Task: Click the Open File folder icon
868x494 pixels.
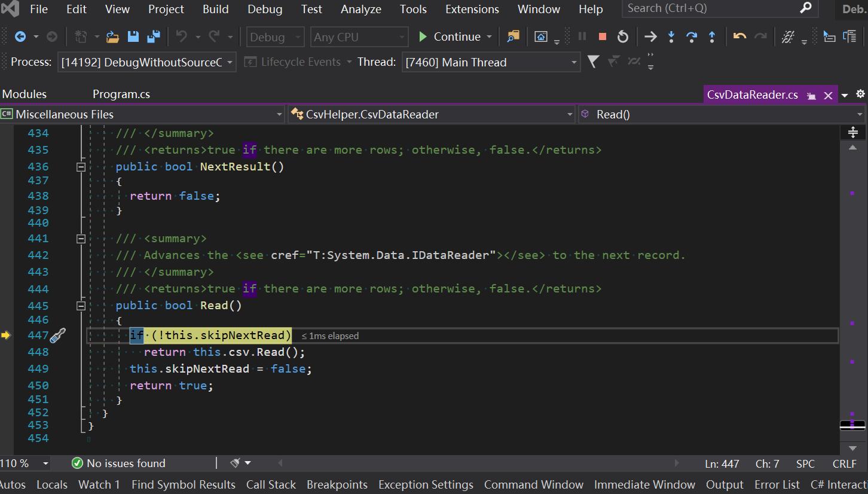Action: point(112,37)
